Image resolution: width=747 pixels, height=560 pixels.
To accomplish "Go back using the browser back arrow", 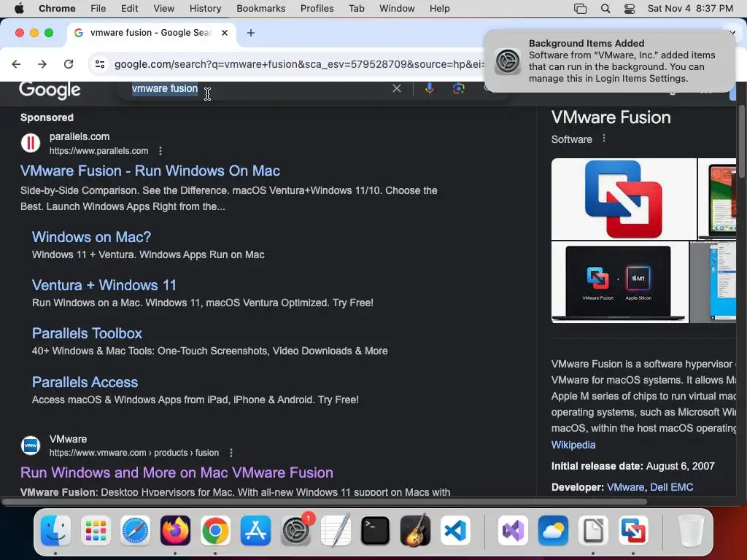I will 16,64.
